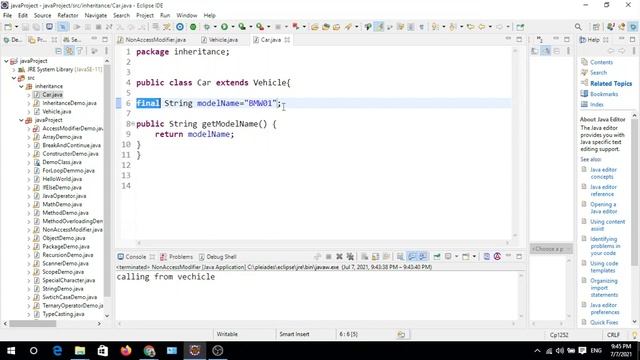Toggle sort option in Outline panel toolbar
640x360 pixels.
[546, 51]
